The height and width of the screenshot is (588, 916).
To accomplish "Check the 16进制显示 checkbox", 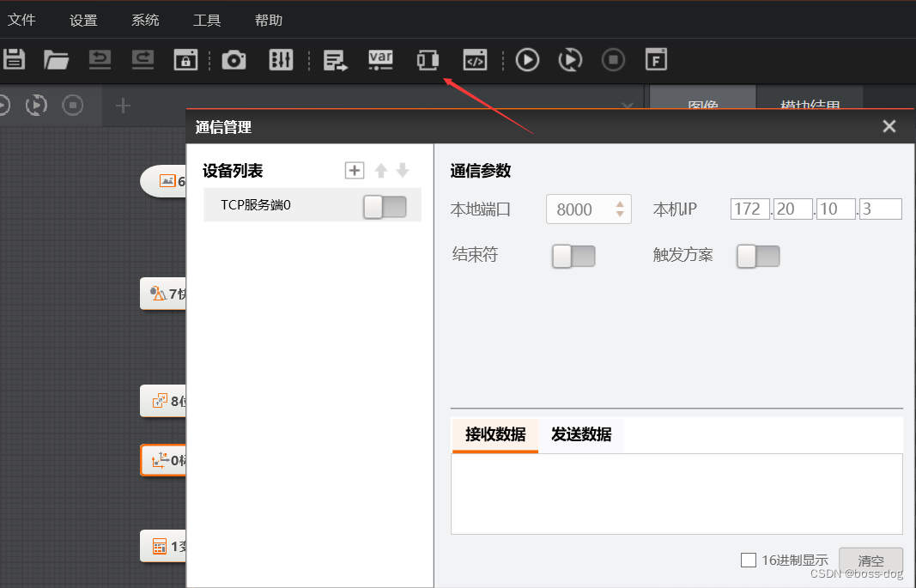I will [x=748, y=560].
